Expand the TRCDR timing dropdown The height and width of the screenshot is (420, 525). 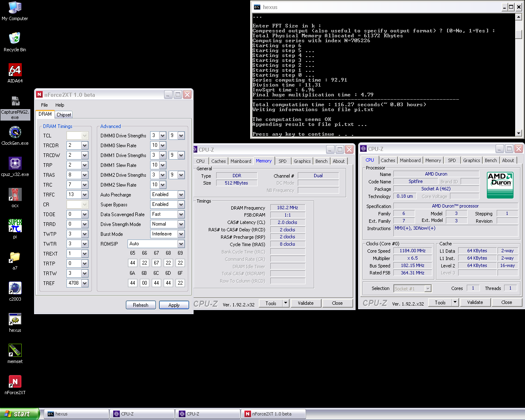click(x=84, y=145)
